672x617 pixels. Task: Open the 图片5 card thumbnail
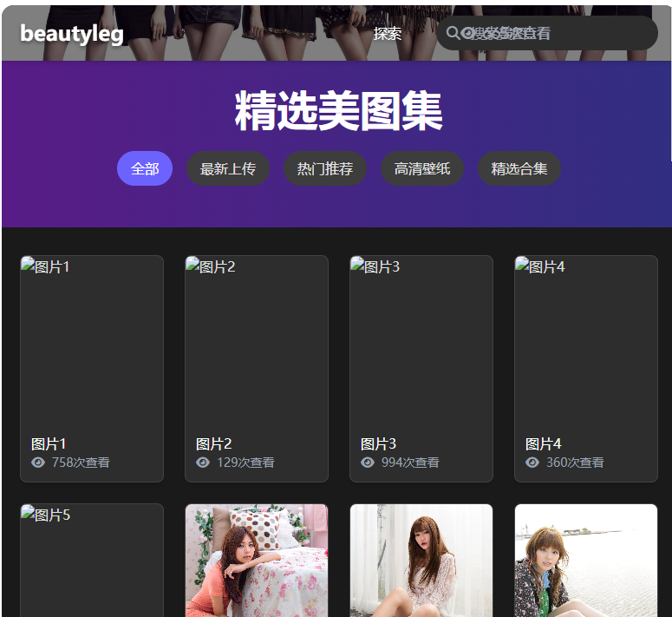coord(92,561)
